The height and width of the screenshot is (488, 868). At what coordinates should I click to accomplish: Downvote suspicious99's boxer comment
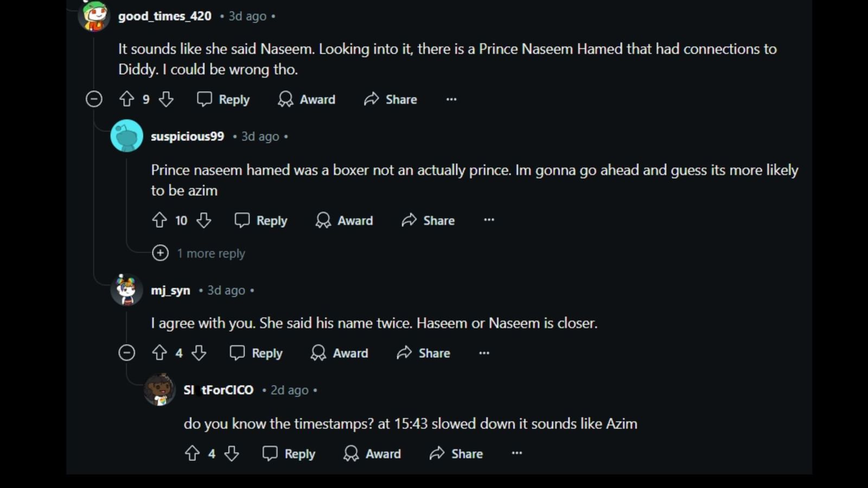204,220
